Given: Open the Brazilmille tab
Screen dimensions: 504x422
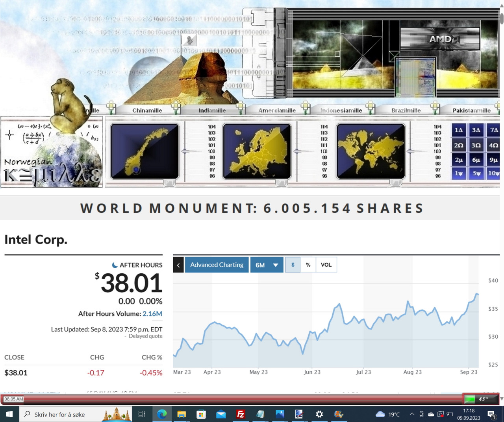Looking at the screenshot, I should pos(406,110).
